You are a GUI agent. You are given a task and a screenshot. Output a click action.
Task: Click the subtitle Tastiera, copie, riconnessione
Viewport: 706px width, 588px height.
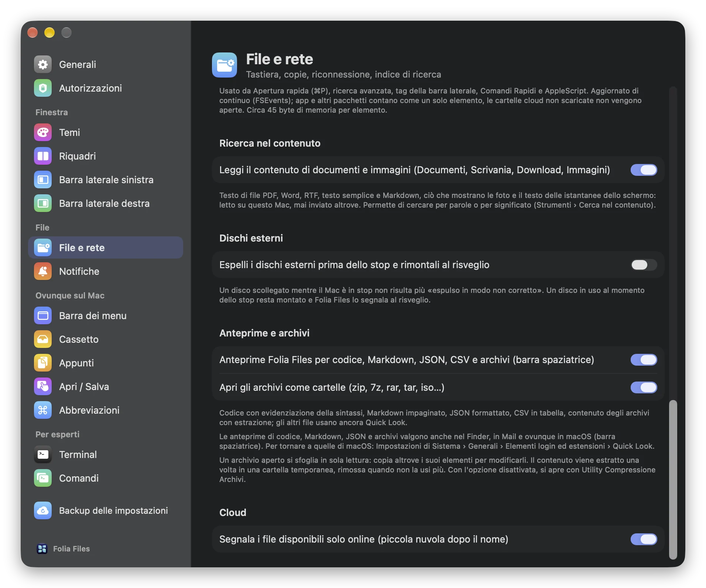click(x=343, y=75)
